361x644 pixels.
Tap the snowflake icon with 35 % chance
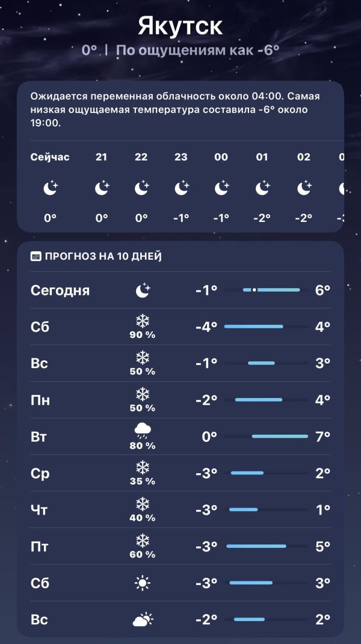click(143, 467)
